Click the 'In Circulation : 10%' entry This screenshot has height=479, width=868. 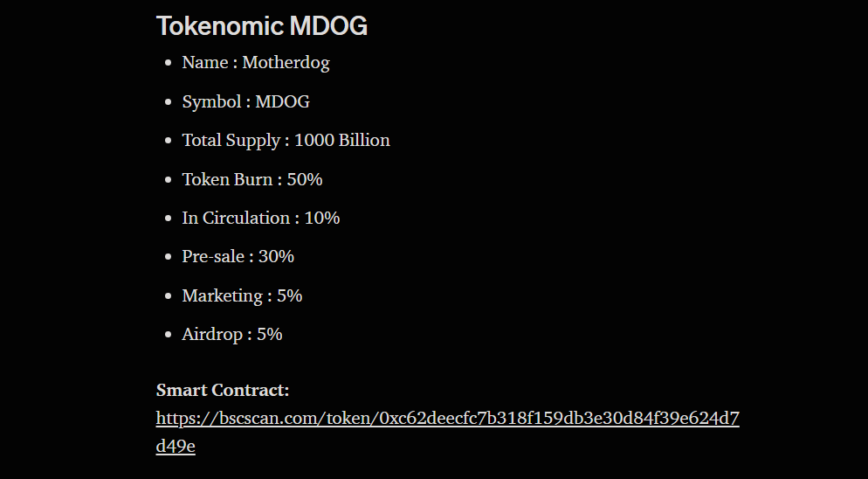pos(261,218)
